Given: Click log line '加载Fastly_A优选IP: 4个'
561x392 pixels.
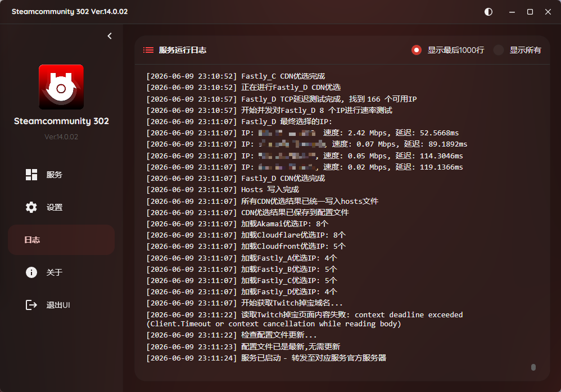Looking at the screenshot, I should click(x=242, y=258).
